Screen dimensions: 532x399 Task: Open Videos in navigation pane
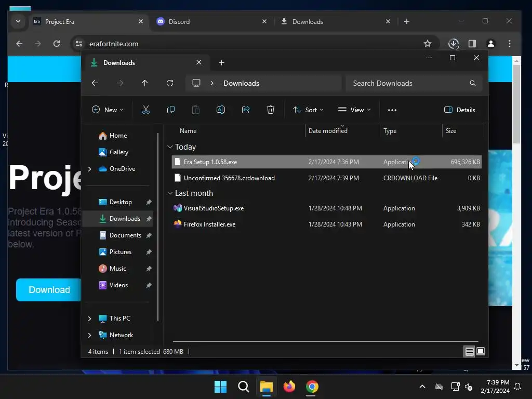(x=118, y=285)
